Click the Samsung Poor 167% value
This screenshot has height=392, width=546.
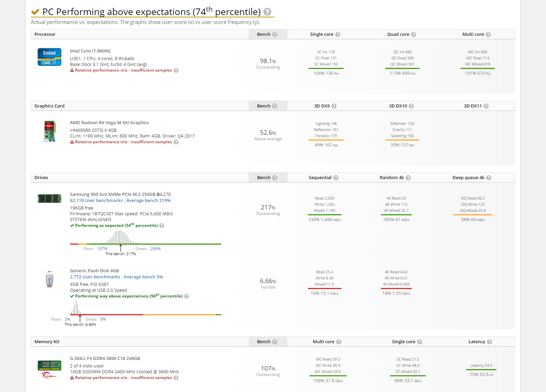(102, 249)
